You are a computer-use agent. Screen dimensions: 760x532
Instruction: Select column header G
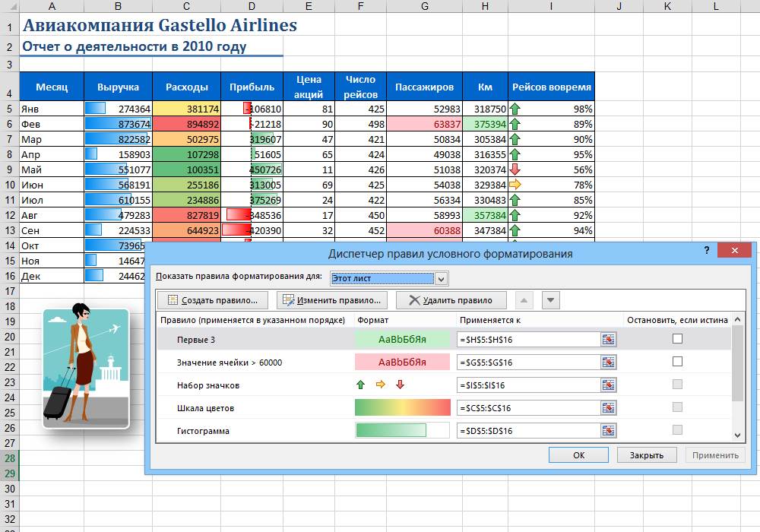coord(425,6)
